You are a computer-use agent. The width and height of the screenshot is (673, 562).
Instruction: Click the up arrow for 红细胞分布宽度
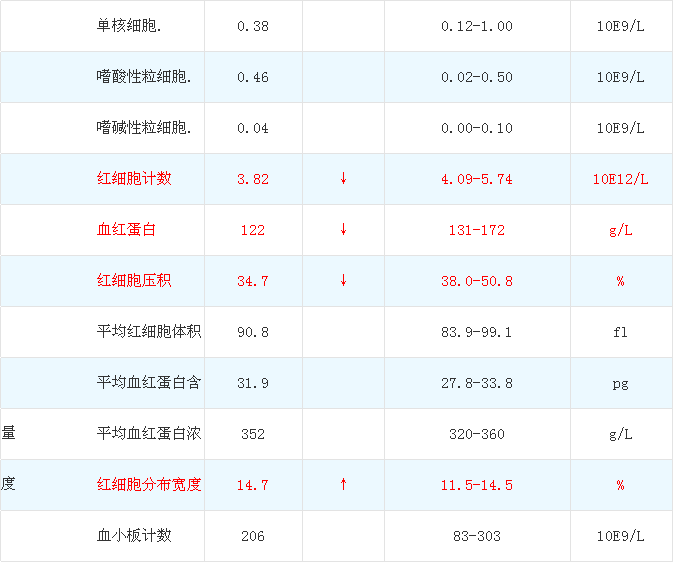[343, 485]
